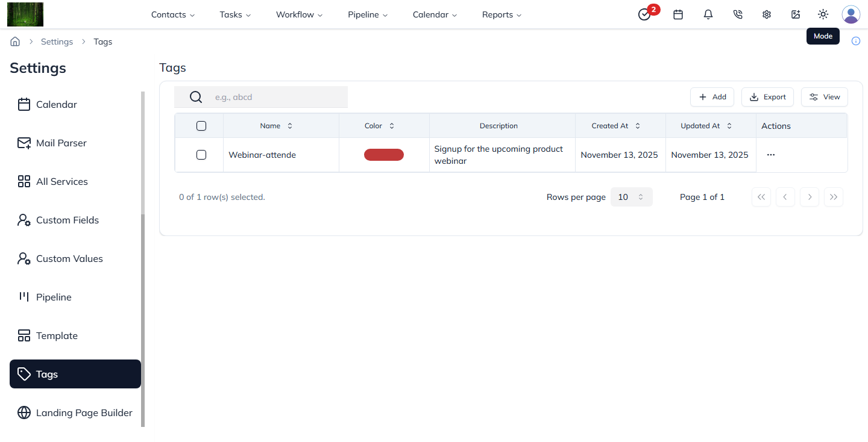This screenshot has height=442, width=868.
Task: Click the phone call icon
Action: [737, 14]
